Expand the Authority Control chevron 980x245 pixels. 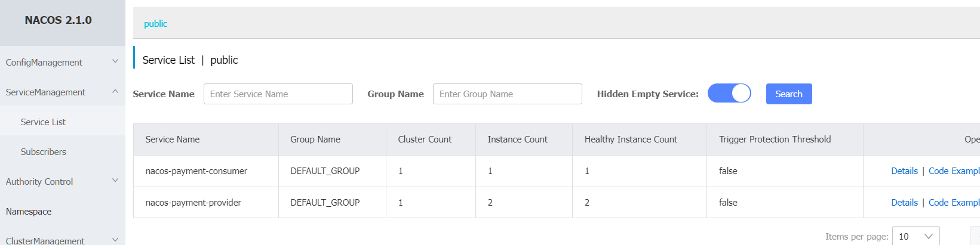(115, 181)
